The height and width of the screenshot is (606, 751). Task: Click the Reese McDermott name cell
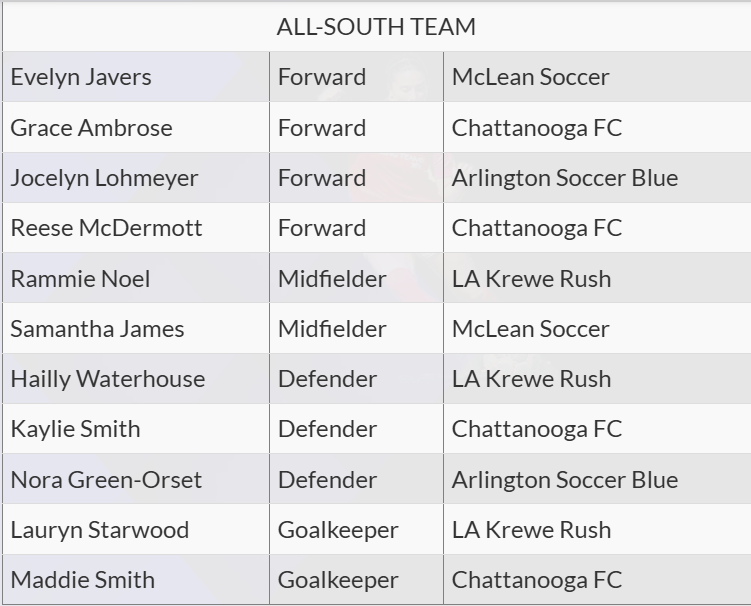point(106,228)
